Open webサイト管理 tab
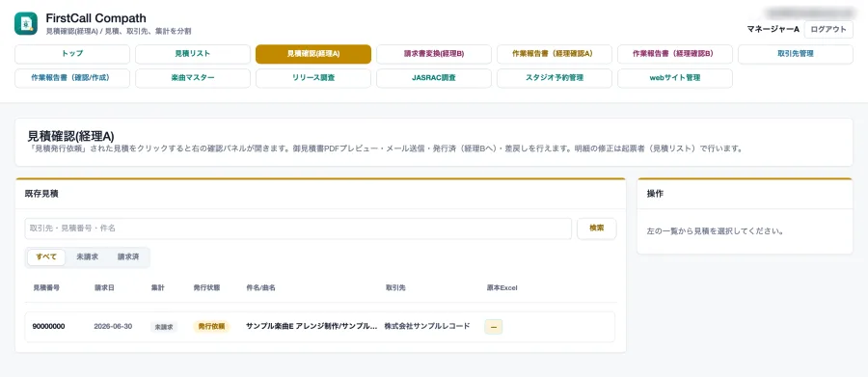The height and width of the screenshot is (377, 868). pos(675,78)
